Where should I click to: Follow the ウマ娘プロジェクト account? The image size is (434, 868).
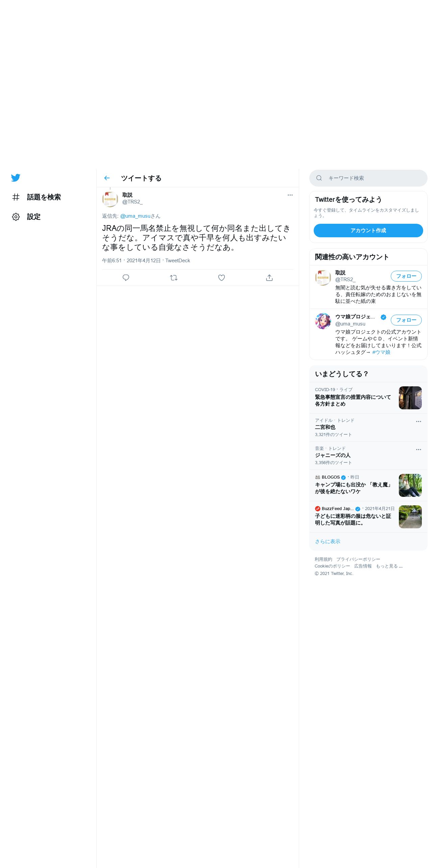pyautogui.click(x=406, y=320)
